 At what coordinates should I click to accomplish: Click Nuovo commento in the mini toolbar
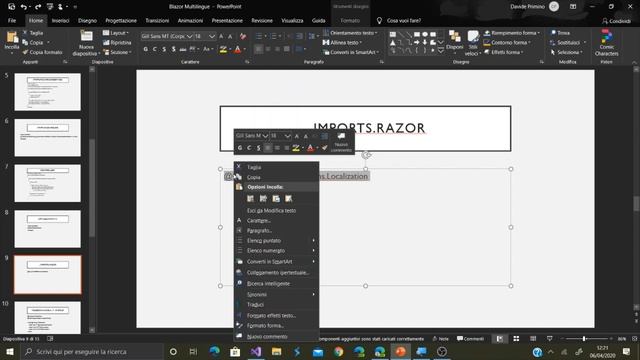341,142
